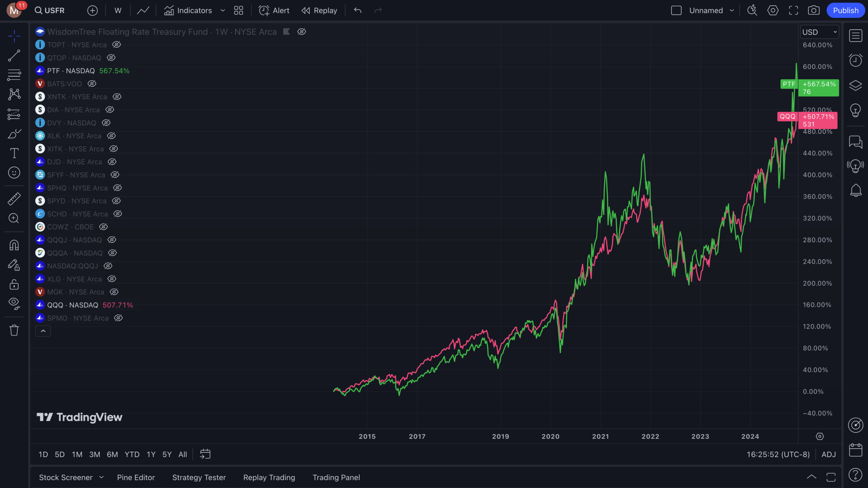Open forecasting and measurement tools
This screenshot has width=868, height=488.
coord(14,114)
